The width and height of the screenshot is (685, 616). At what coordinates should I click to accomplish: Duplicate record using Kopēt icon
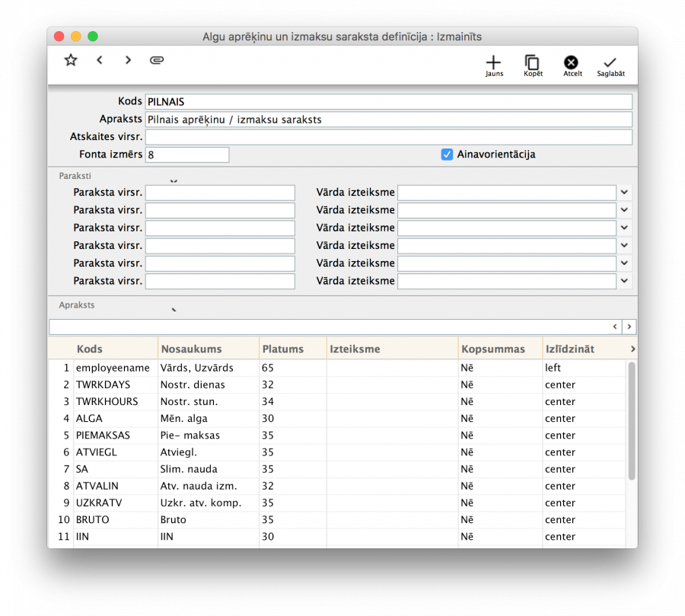click(533, 65)
